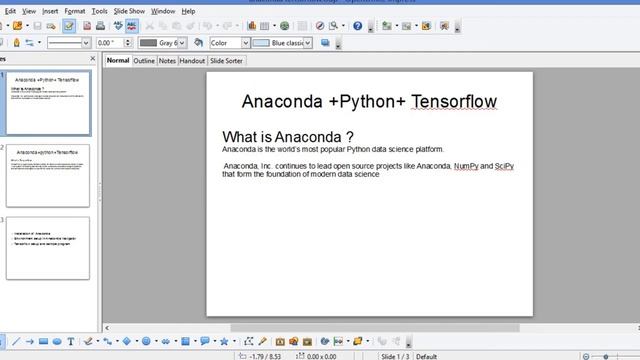Click the Document as E-mail icon
Viewport: 640px width, 360px height.
[51, 26]
